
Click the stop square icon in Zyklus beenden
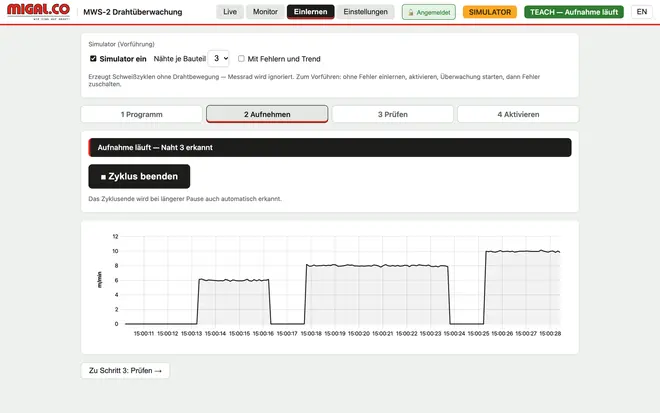(103, 177)
